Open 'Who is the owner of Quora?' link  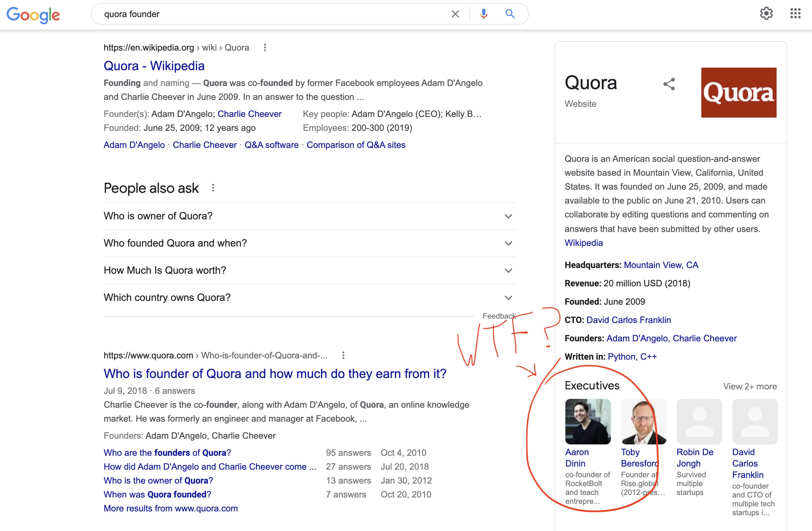click(158, 481)
